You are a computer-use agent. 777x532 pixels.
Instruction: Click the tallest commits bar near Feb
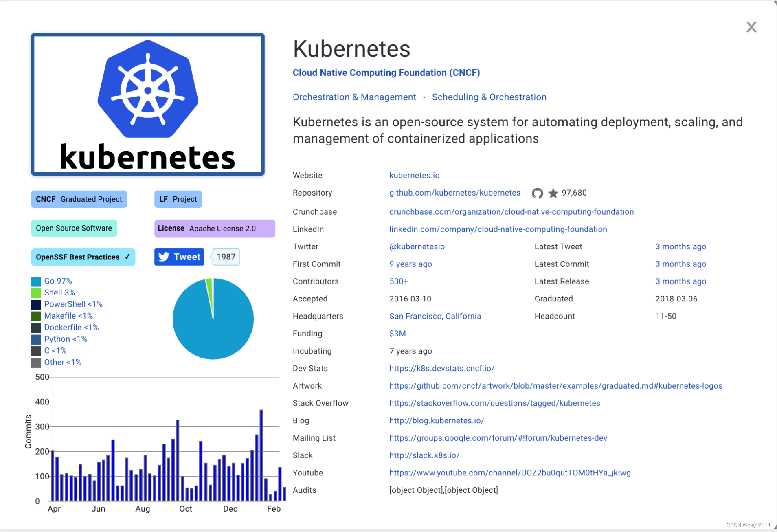click(x=261, y=455)
